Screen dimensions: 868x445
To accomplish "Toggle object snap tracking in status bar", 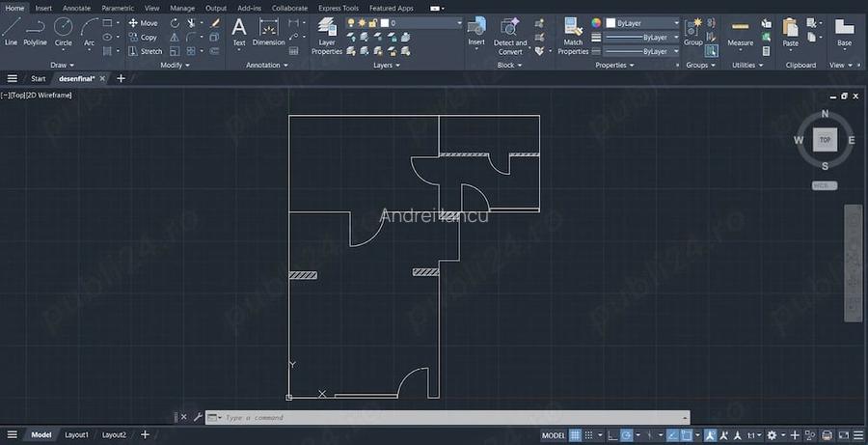I will [x=672, y=435].
